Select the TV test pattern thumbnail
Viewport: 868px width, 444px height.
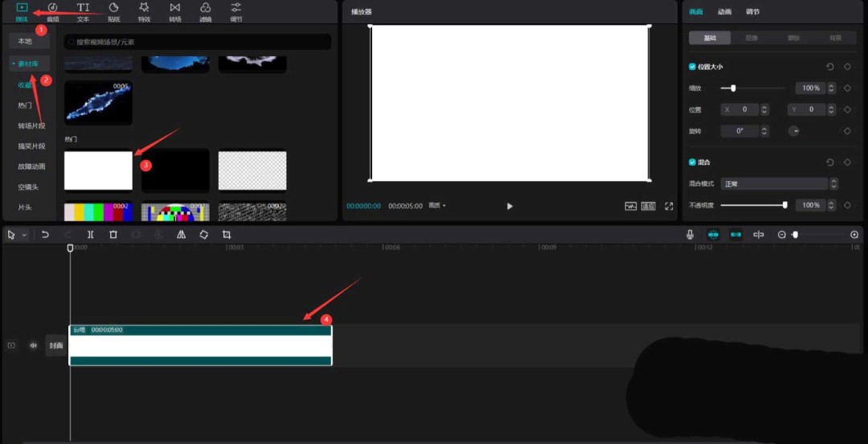(175, 211)
